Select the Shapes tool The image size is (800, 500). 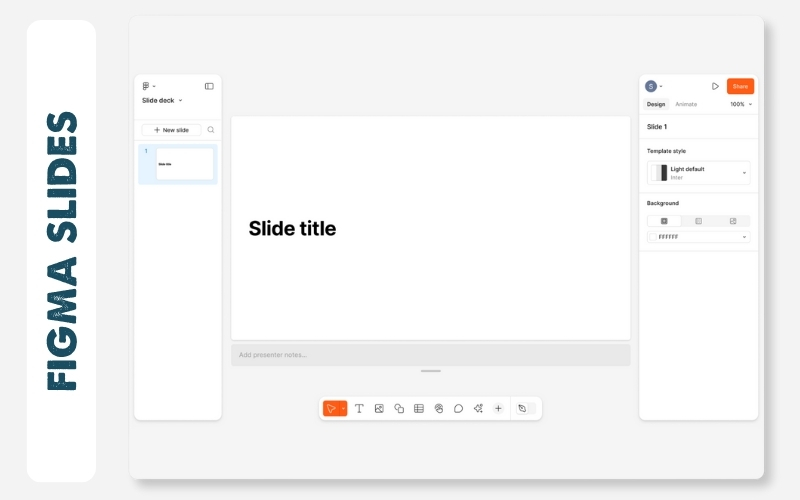click(399, 409)
